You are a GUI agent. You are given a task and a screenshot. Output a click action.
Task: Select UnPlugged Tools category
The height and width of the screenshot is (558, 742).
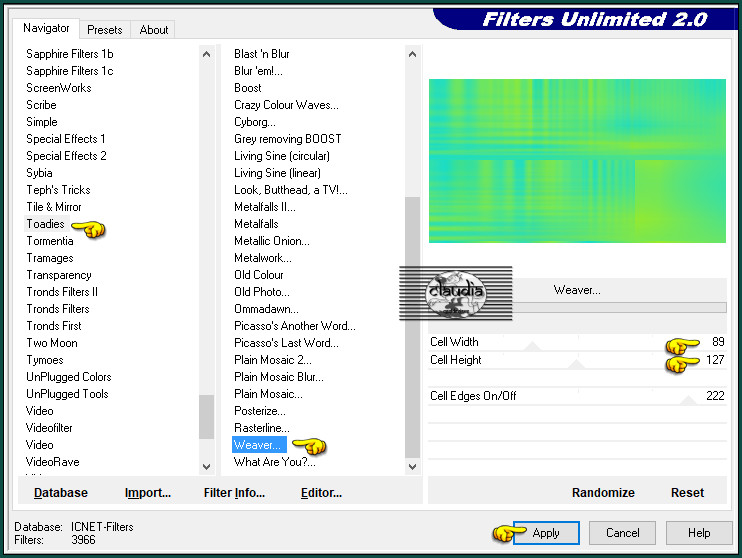click(x=67, y=394)
